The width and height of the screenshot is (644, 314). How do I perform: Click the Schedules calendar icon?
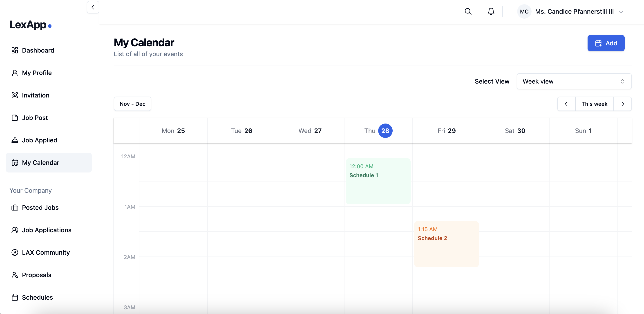pyautogui.click(x=15, y=298)
